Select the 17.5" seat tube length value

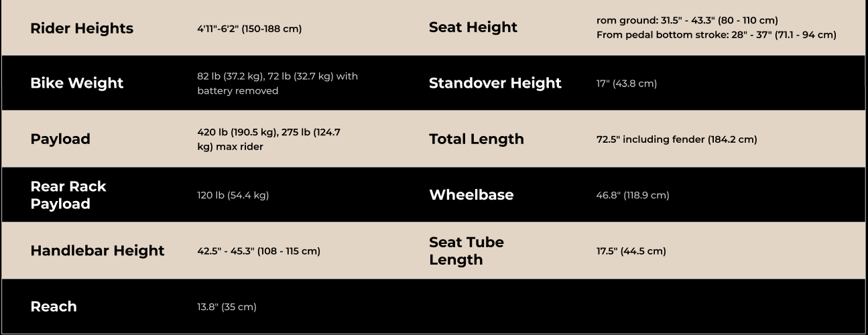631,251
